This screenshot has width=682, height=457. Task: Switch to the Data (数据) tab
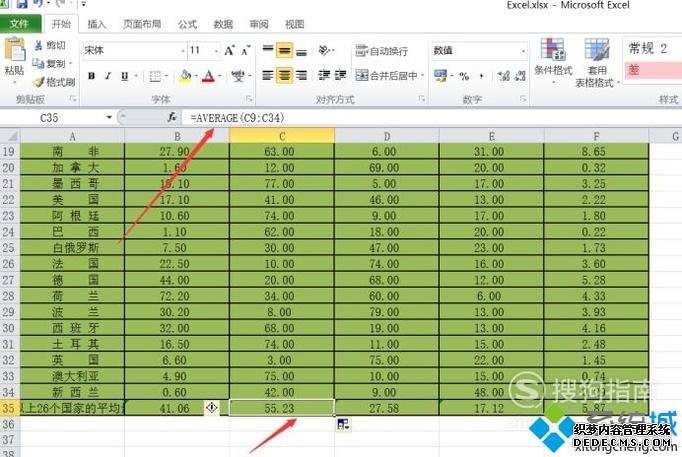pyautogui.click(x=223, y=24)
